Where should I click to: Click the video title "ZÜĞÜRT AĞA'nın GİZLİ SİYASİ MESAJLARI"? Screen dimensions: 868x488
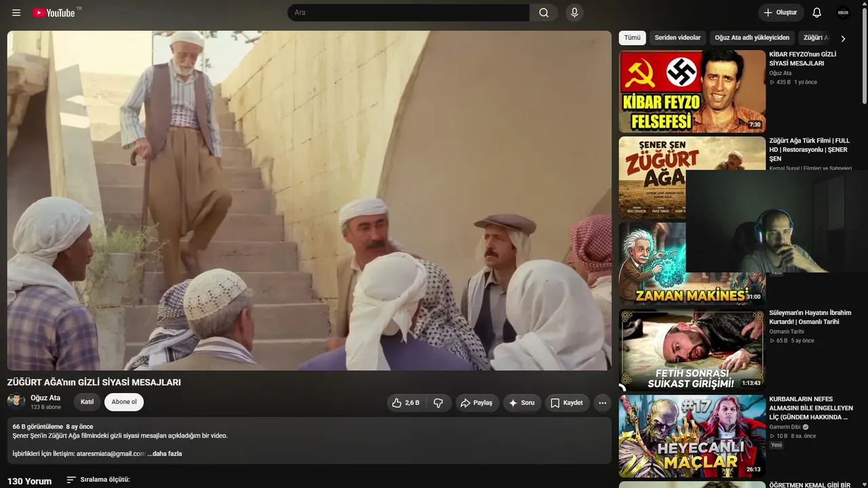pos(94,382)
